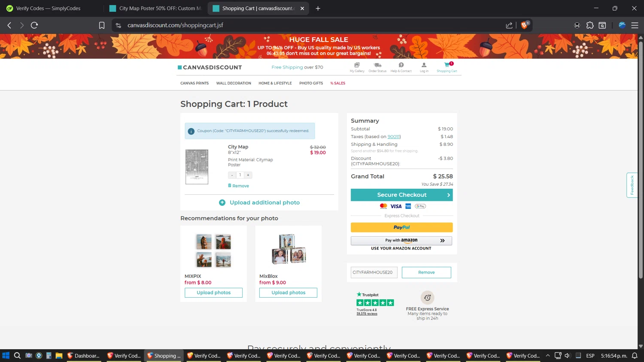This screenshot has height=362, width=644.
Task: Click the Free Shipping link
Action: [x=287, y=67]
